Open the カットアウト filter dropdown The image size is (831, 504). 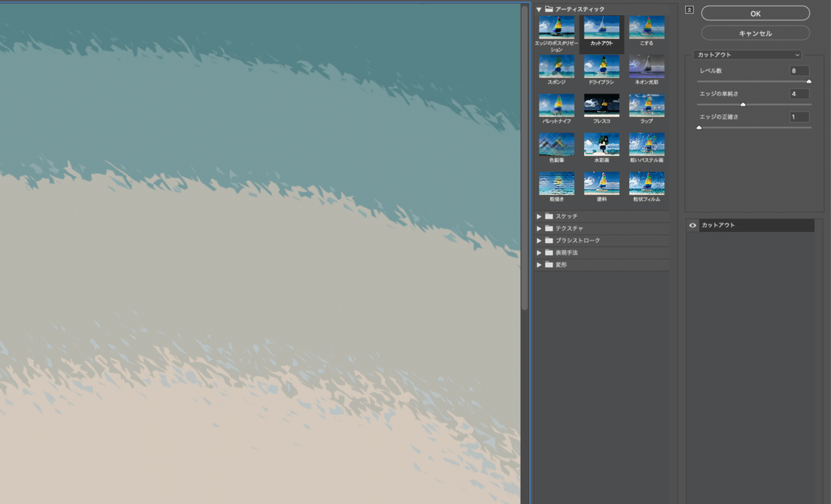[x=747, y=55]
